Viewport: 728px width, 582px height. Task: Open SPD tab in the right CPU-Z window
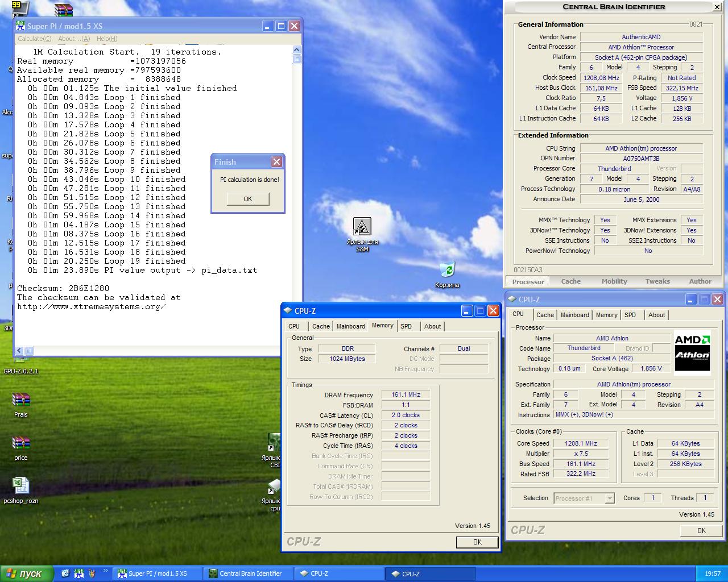pos(630,315)
